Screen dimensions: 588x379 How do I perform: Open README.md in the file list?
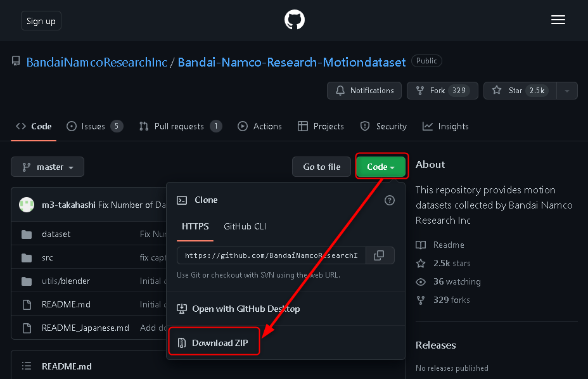pyautogui.click(x=66, y=304)
